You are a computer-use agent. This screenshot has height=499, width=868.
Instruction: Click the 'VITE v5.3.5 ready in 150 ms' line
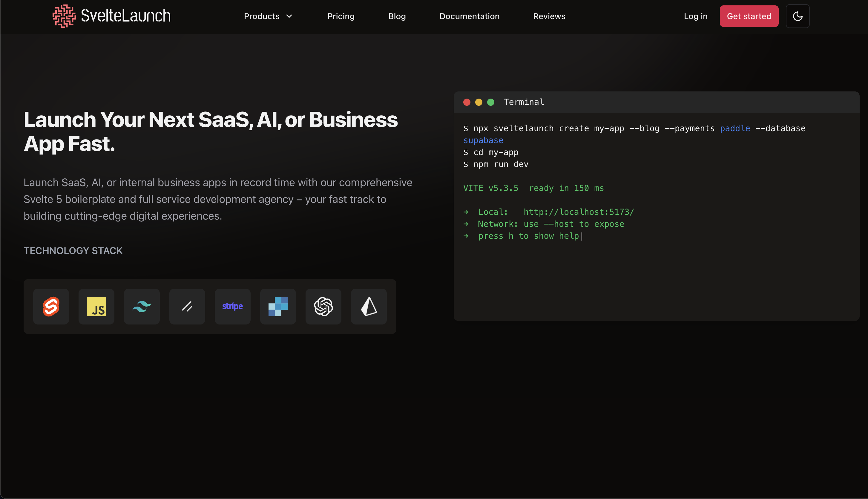(x=533, y=188)
